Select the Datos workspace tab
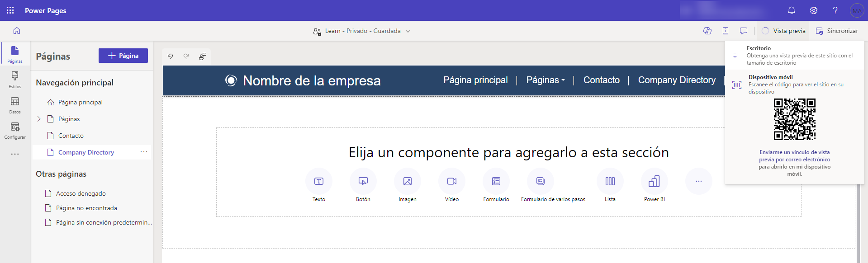 pyautogui.click(x=15, y=105)
